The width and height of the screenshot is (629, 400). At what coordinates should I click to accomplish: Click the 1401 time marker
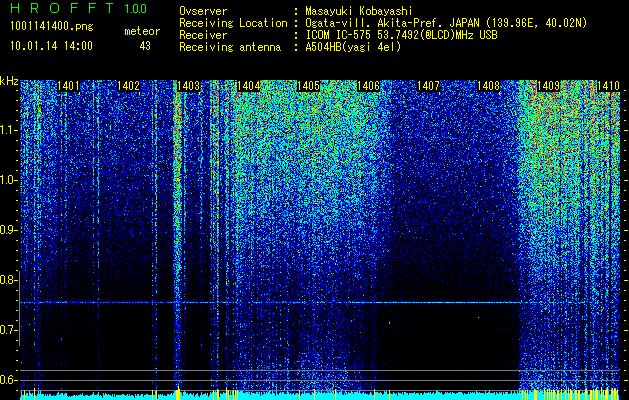68,86
